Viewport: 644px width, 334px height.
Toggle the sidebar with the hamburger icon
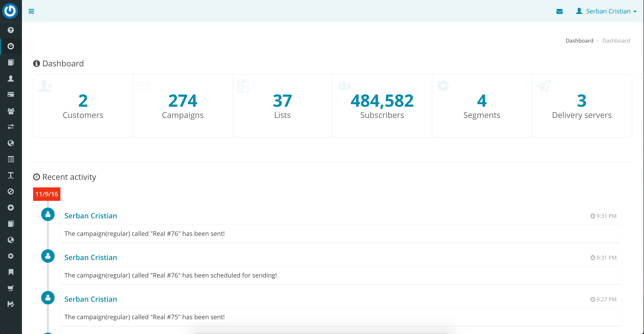[32, 11]
